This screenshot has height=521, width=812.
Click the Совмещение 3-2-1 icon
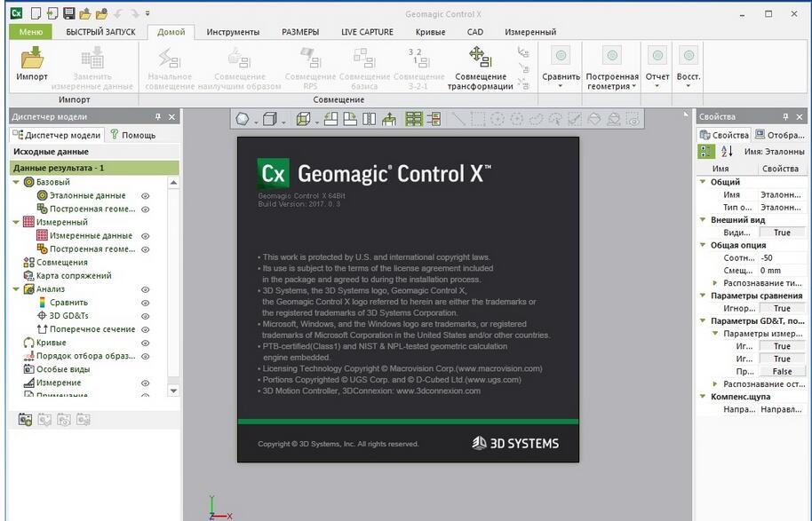click(419, 58)
